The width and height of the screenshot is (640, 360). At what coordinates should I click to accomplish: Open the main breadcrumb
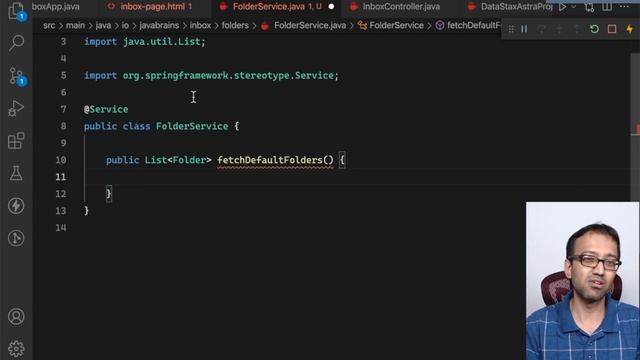coord(76,25)
